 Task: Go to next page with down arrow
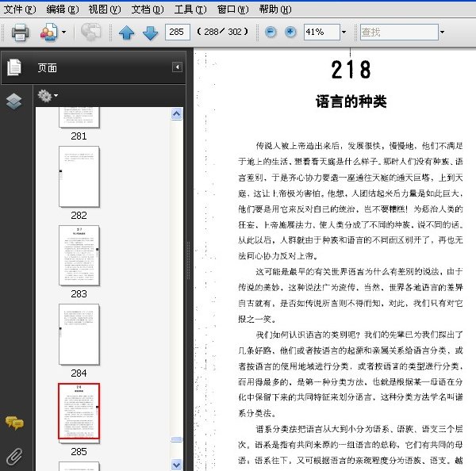pos(150,33)
